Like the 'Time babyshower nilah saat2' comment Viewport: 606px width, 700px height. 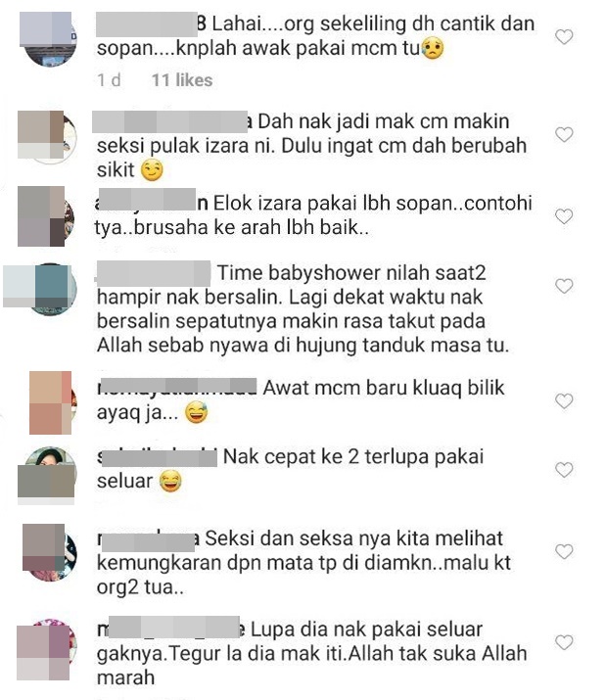pos(564,286)
